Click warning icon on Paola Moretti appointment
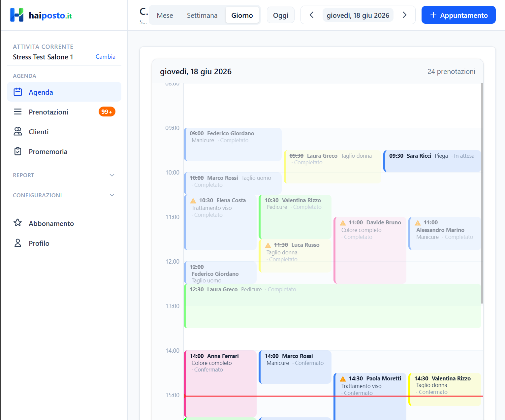Screen dimensions: 505x420 tap(343, 379)
